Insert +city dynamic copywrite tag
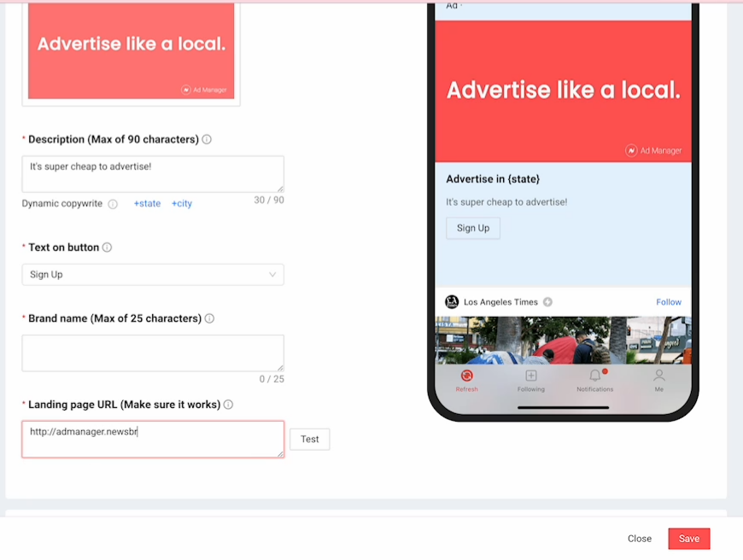Screen dimensions: 743x560 tap(182, 204)
